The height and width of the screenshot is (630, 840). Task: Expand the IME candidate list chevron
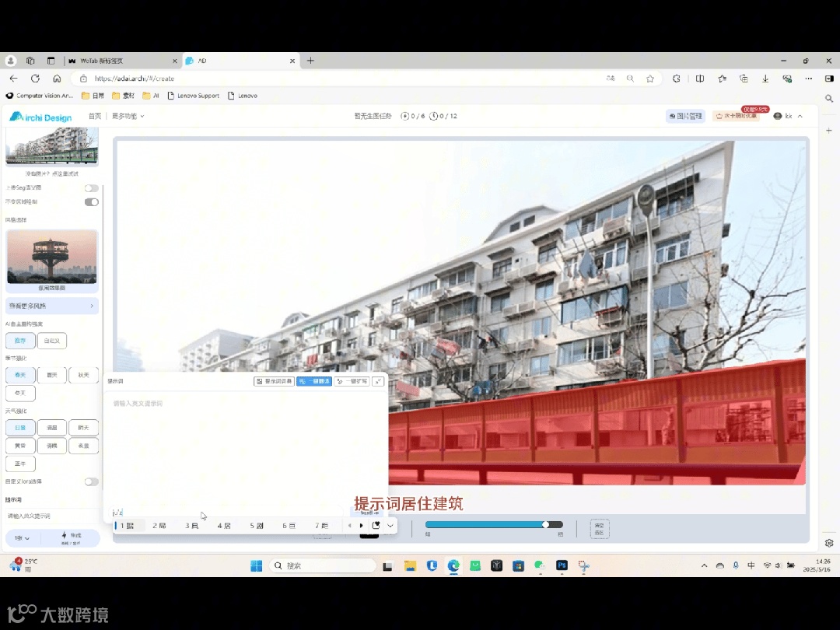[x=390, y=526]
